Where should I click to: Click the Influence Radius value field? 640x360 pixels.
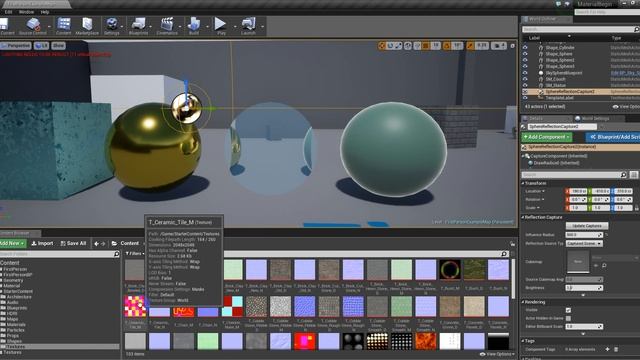coord(584,235)
